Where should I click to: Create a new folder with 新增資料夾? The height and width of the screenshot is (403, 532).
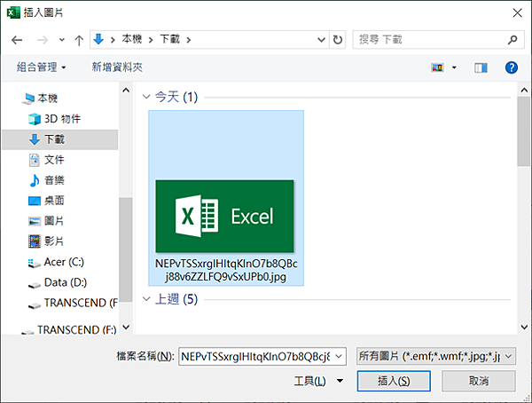(x=117, y=67)
